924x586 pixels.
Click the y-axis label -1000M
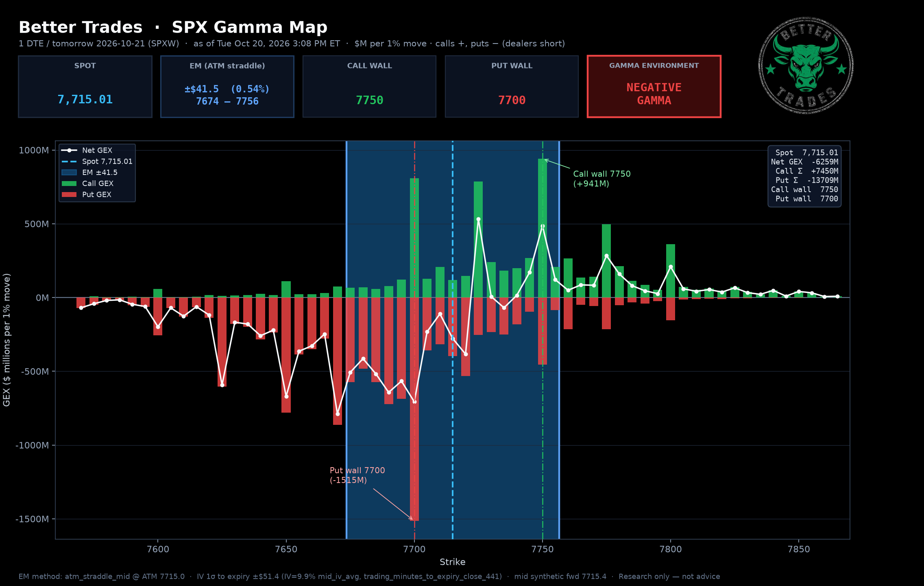32,445
